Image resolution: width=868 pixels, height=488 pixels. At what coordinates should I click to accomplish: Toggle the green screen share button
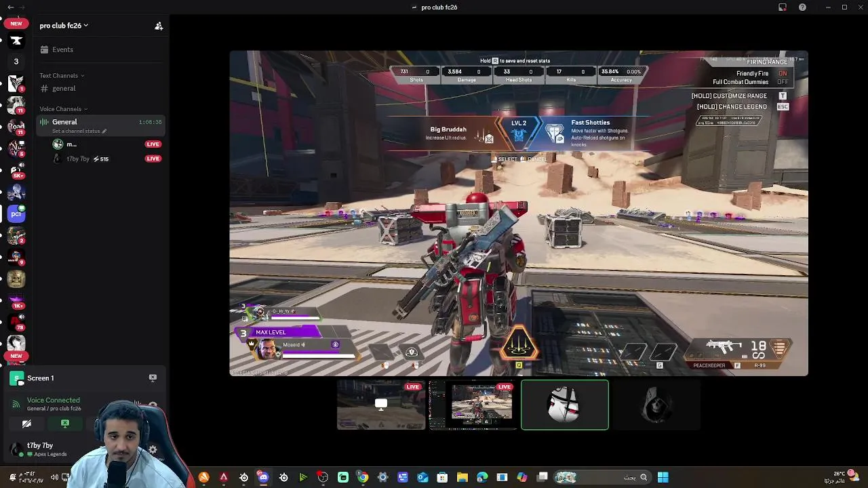pyautogui.click(x=65, y=424)
